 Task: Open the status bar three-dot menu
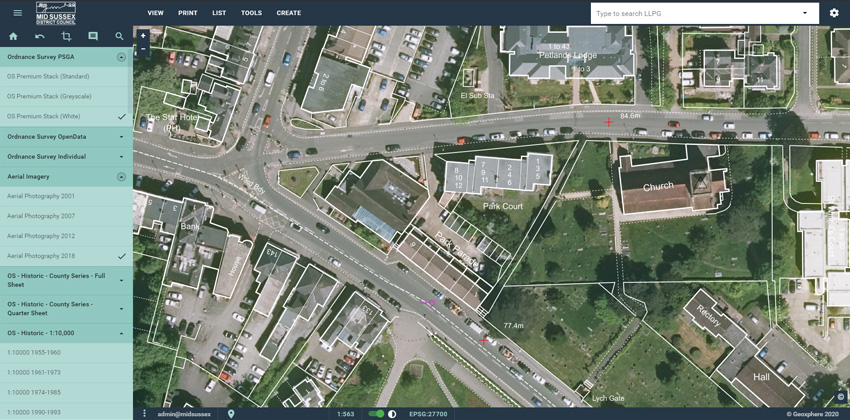[144, 414]
